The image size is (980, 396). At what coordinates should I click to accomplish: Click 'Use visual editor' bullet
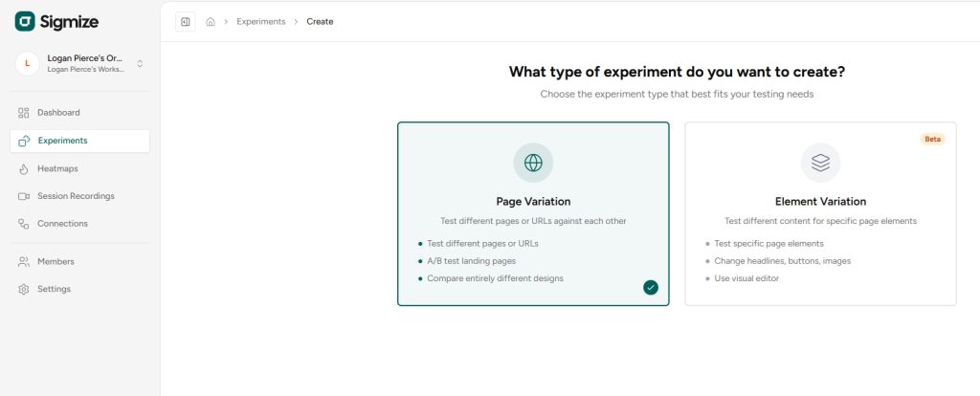(746, 278)
